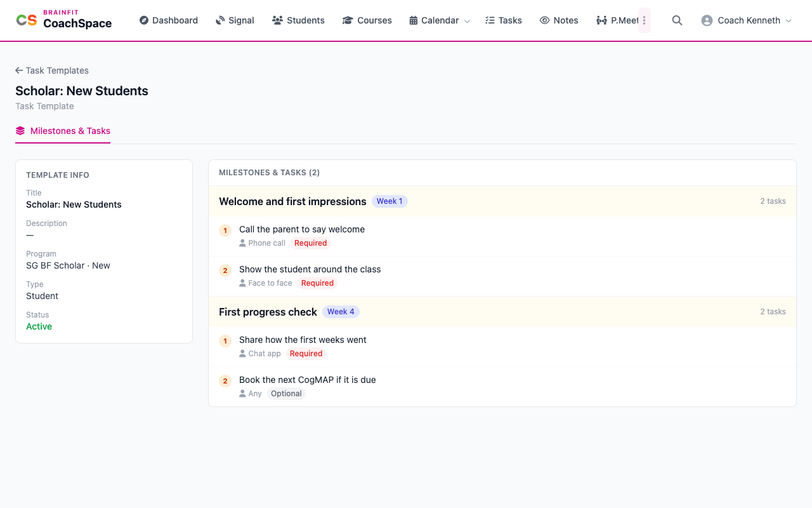812x508 pixels.
Task: Click the Milestones & Tasks stack icon
Action: point(20,131)
